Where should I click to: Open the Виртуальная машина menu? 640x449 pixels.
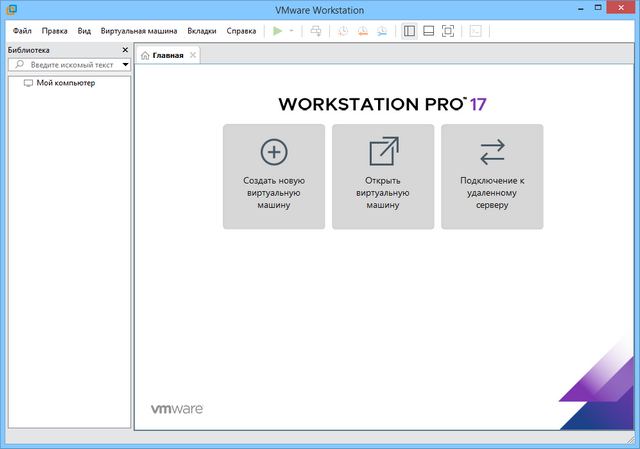pyautogui.click(x=140, y=31)
